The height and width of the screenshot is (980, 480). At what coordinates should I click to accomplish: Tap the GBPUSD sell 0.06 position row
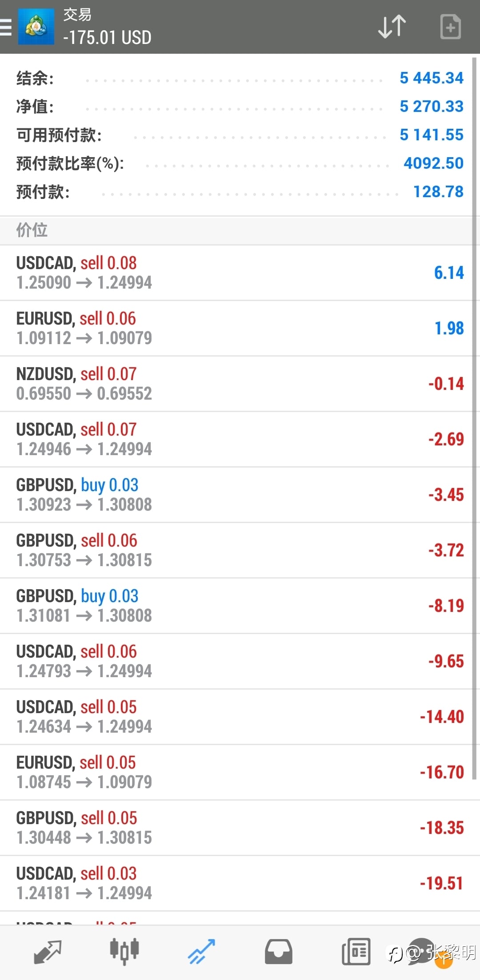(x=240, y=550)
